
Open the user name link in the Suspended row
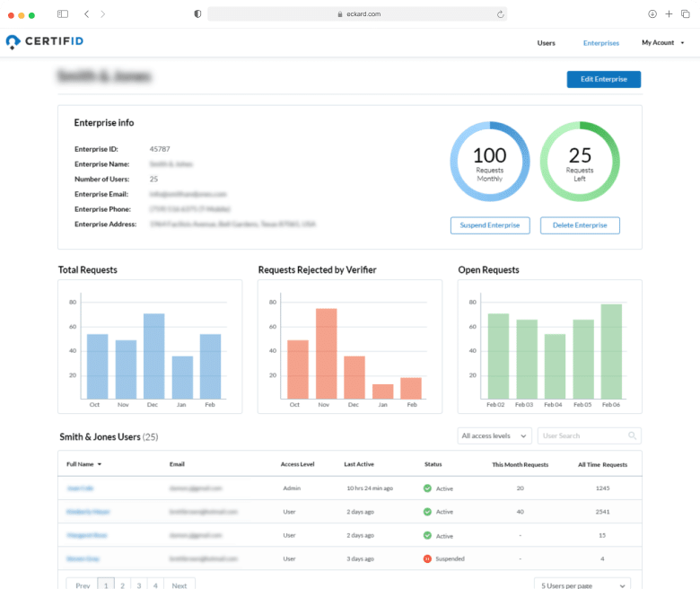tap(83, 558)
